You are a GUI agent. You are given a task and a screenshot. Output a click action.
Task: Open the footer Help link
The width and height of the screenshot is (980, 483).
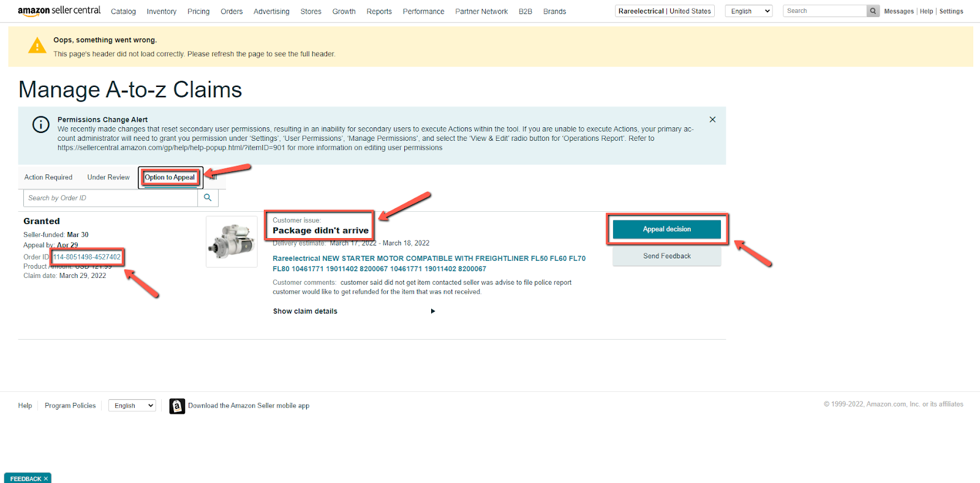click(x=25, y=405)
